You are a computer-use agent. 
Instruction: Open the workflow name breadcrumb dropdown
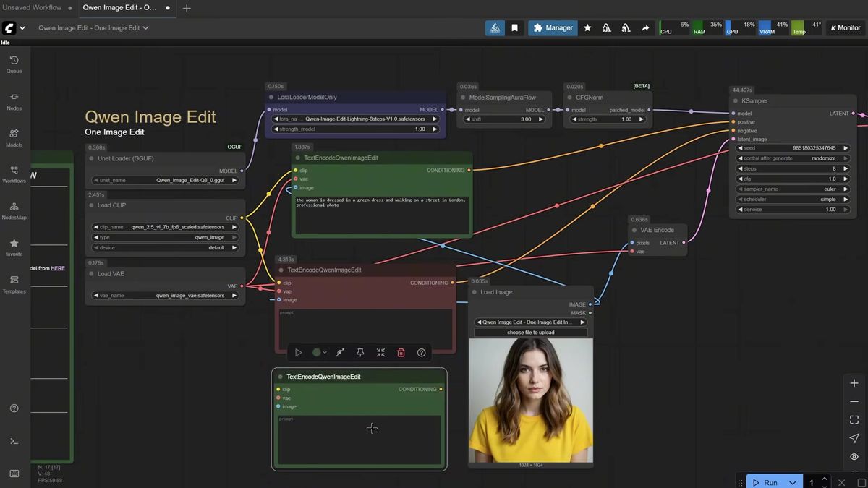coord(93,28)
